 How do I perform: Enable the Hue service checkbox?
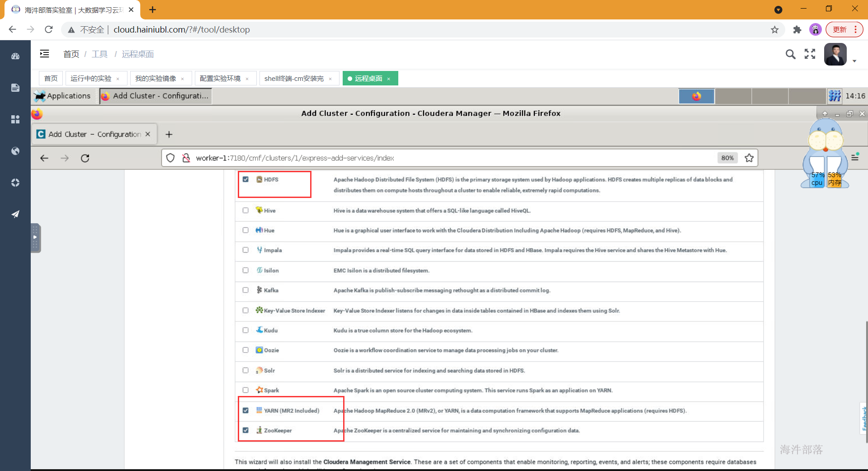(245, 230)
